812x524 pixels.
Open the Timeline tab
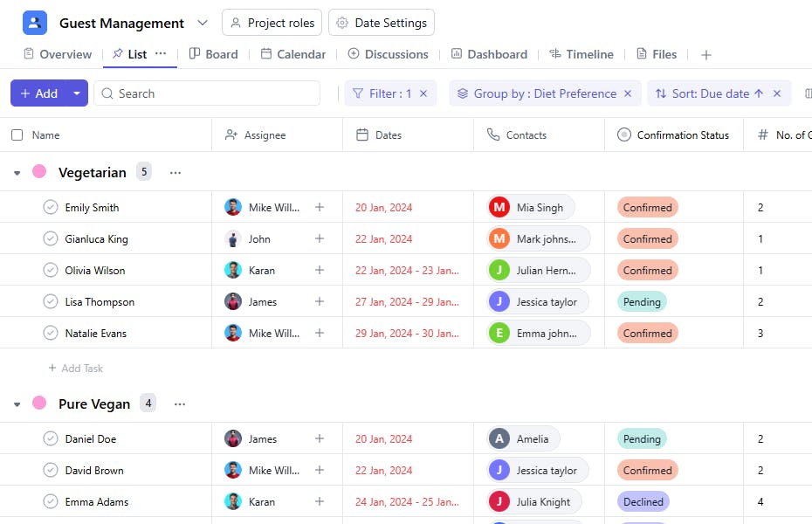coord(581,54)
